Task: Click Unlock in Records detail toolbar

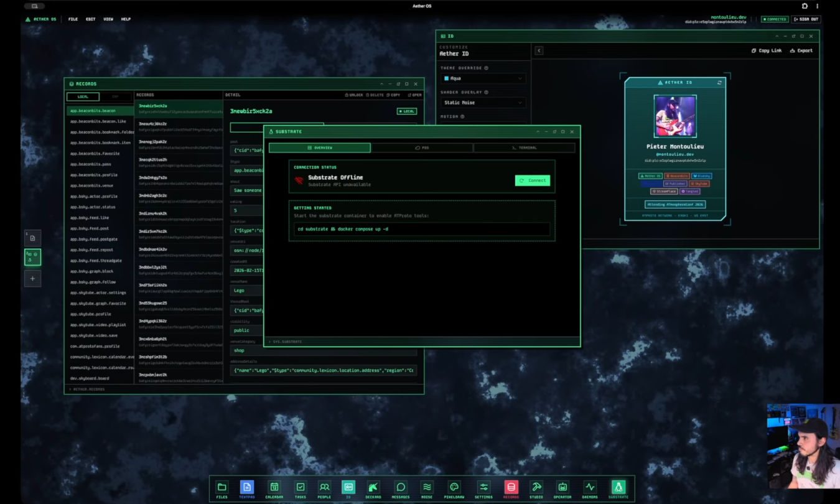Action: coord(354,95)
